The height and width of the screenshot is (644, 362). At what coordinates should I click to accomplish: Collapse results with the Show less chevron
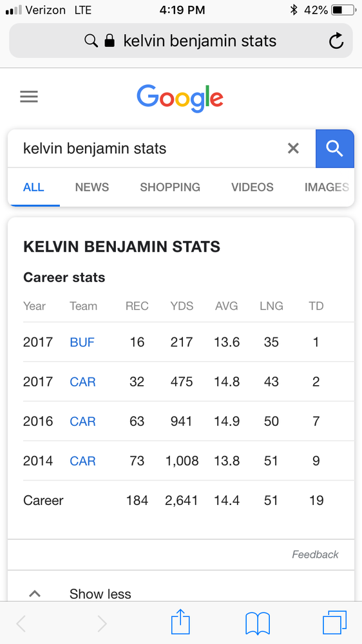coord(35,594)
